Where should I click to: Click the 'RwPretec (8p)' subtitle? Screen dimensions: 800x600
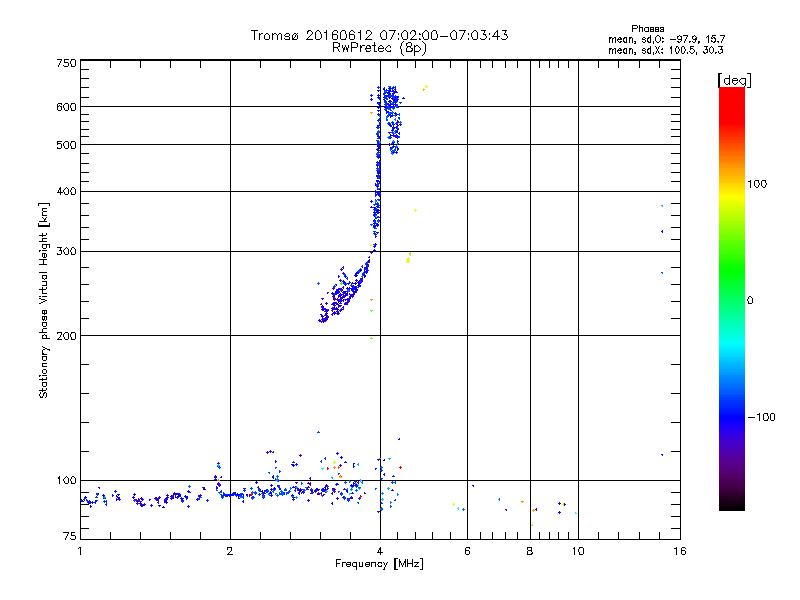[x=379, y=48]
